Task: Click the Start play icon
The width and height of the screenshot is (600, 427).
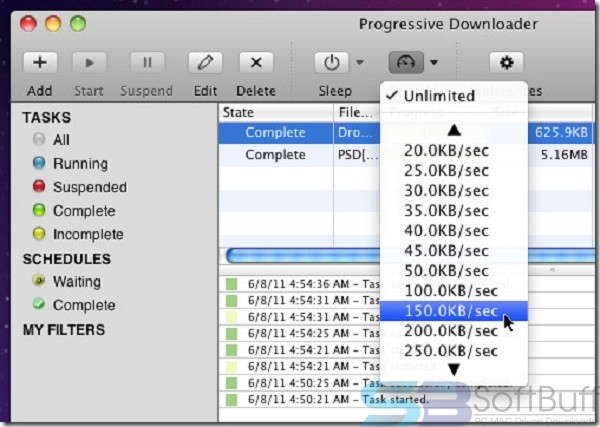Action: pos(89,62)
